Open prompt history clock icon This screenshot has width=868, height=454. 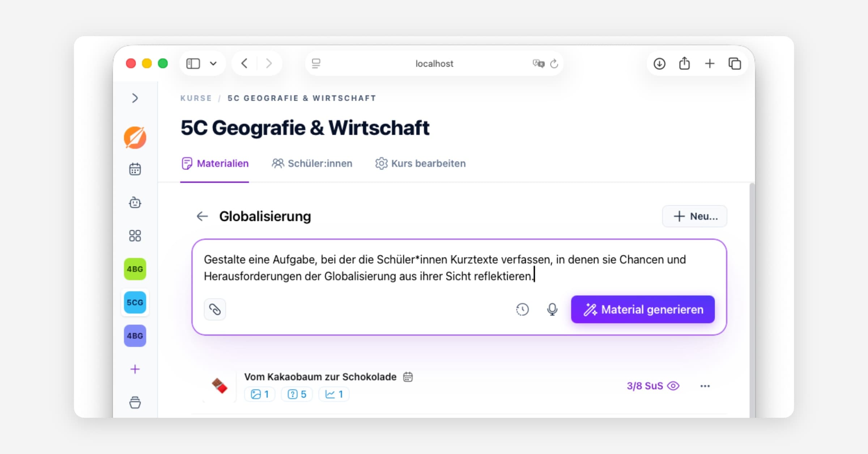522,310
